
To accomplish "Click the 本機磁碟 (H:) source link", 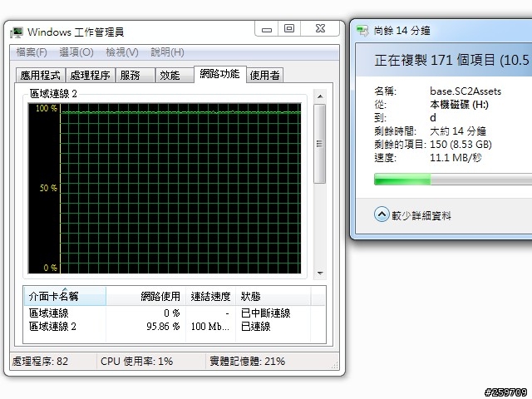I will click(x=459, y=105).
